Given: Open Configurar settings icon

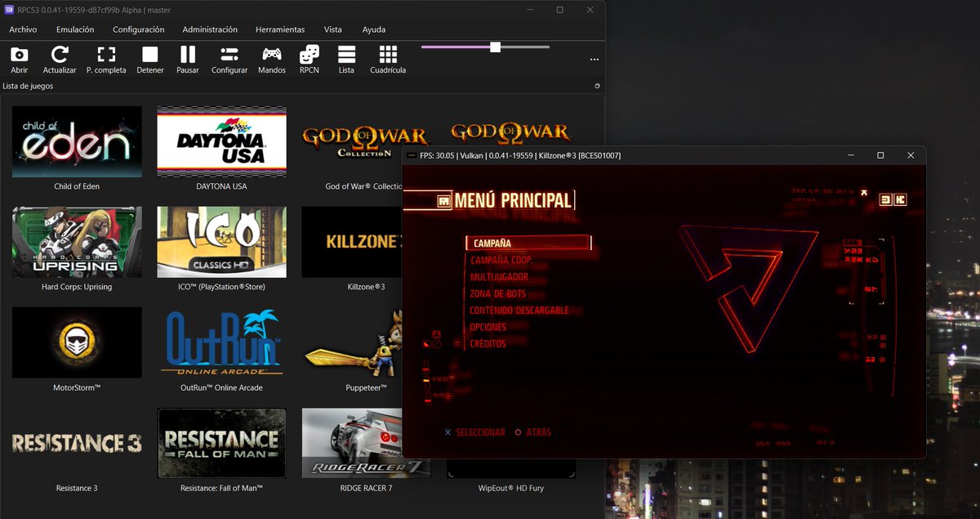Looking at the screenshot, I should [229, 55].
